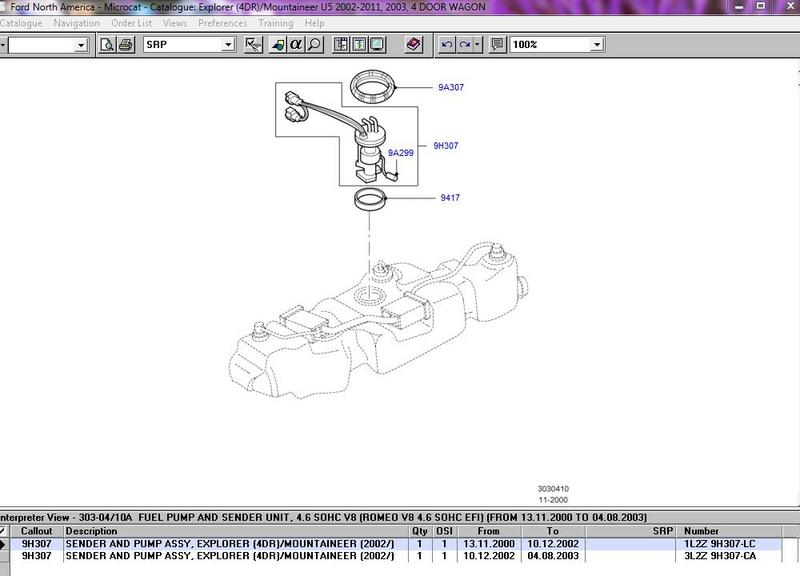Click the fuel tank illustration
The image size is (800, 576).
tap(378, 320)
